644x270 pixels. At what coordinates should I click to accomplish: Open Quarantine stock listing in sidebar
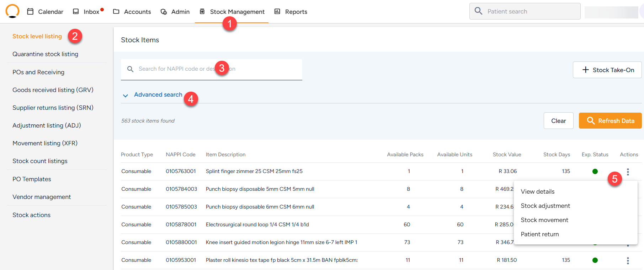pos(45,54)
